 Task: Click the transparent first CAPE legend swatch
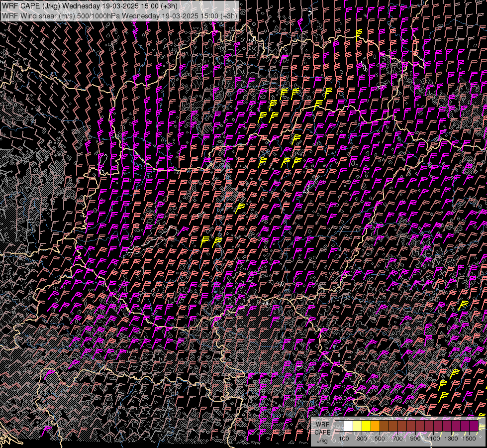pyautogui.click(x=339, y=426)
